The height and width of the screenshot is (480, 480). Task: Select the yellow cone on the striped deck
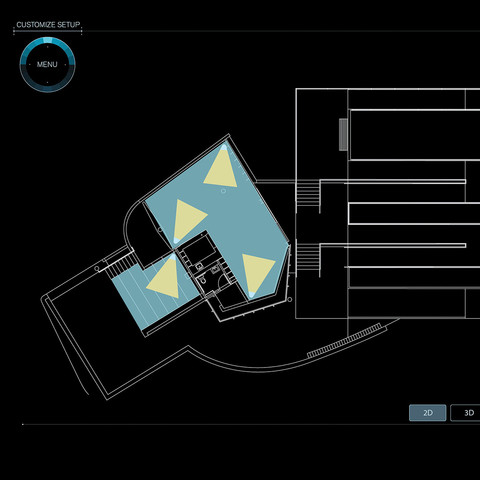pos(165,279)
